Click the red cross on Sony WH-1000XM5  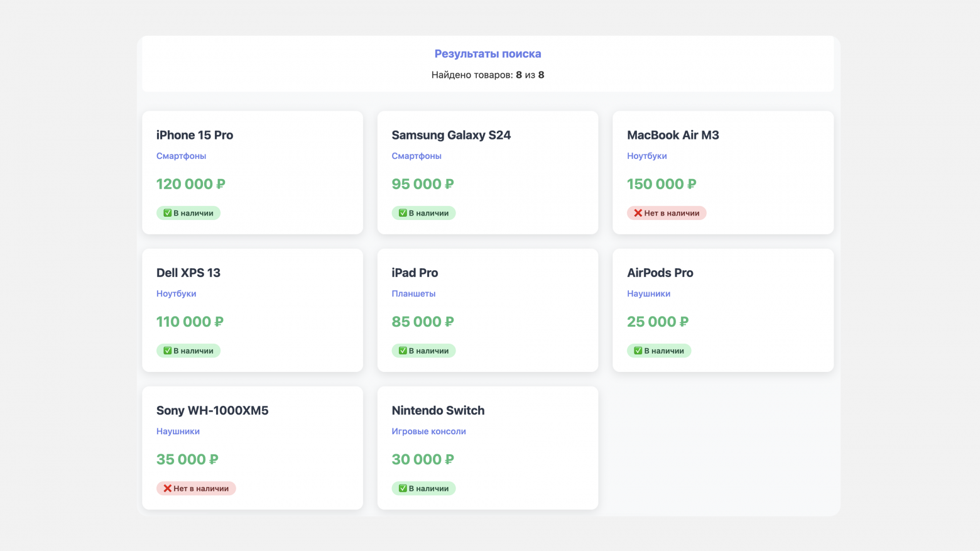[x=168, y=488]
